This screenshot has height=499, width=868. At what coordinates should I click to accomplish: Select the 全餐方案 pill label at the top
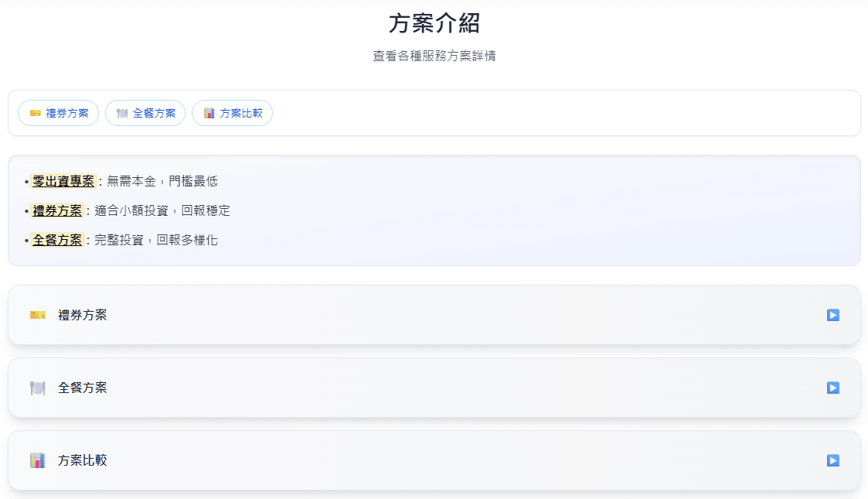point(154,113)
